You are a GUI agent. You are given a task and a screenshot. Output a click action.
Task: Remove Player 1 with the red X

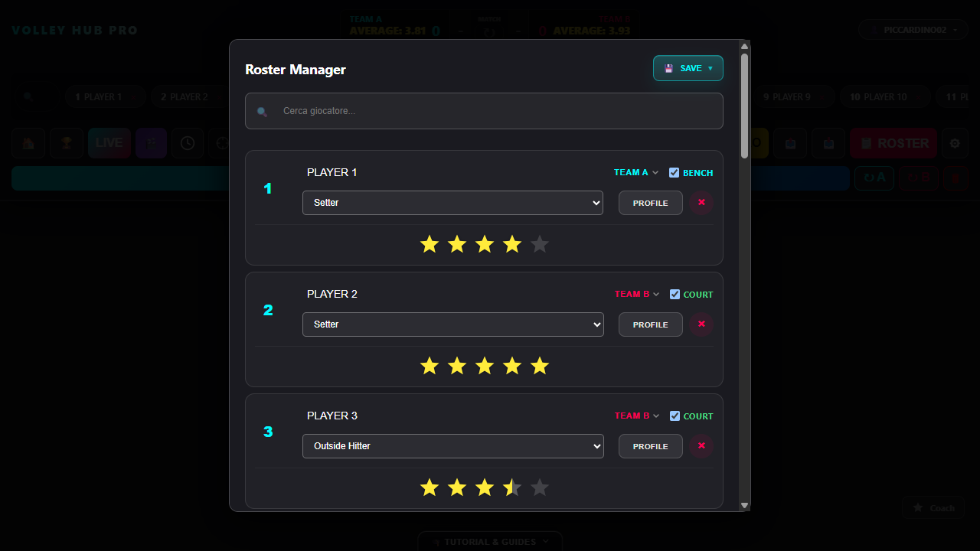[x=701, y=203]
